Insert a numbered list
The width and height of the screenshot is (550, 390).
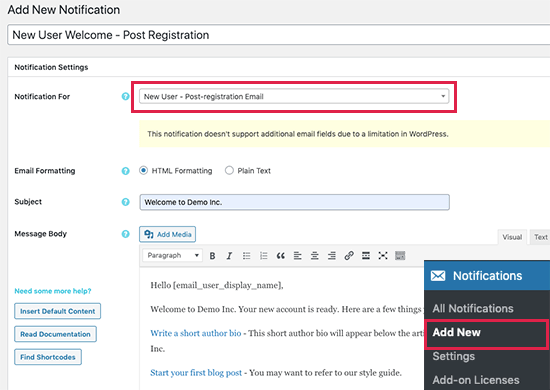(x=263, y=256)
